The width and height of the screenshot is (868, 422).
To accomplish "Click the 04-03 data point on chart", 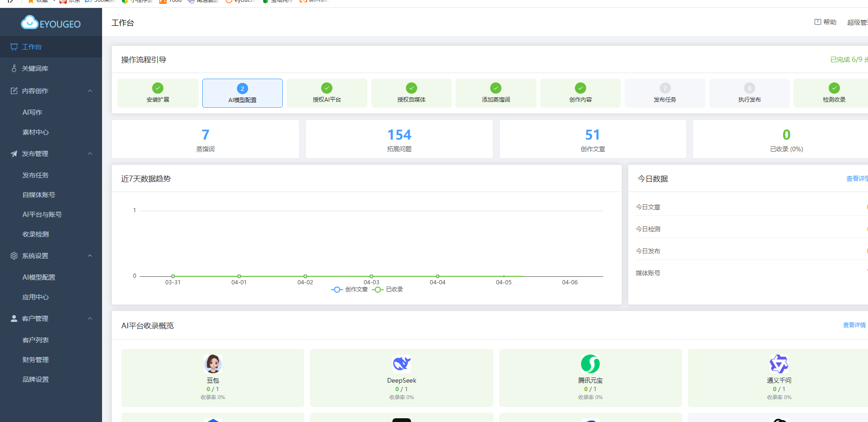I will coord(371,276).
